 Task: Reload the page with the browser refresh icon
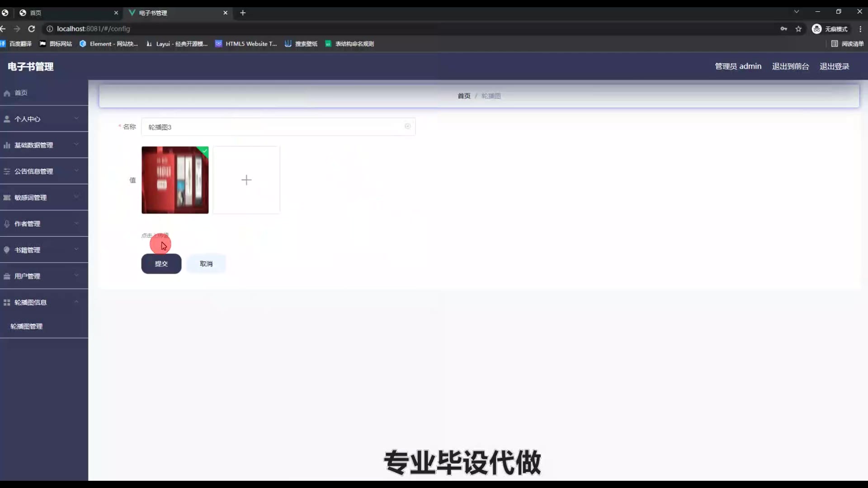pos(32,29)
